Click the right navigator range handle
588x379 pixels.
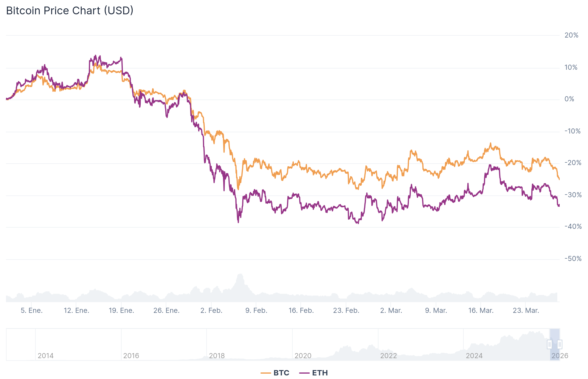tap(560, 344)
